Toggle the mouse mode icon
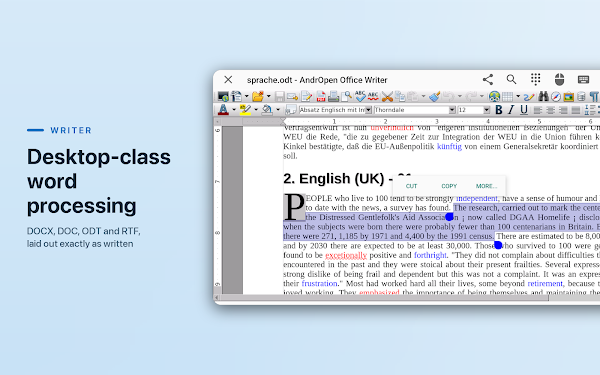 click(559, 80)
